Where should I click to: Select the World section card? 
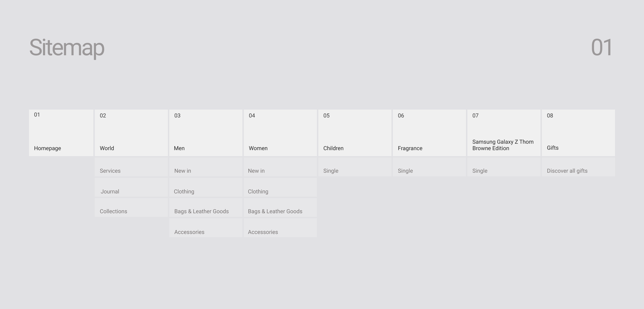pos(131,133)
